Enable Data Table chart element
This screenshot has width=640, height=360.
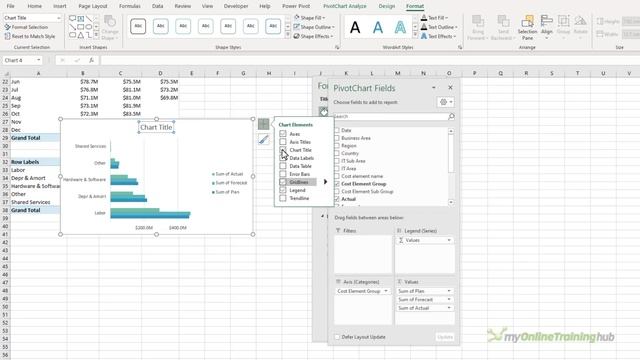tap(283, 166)
